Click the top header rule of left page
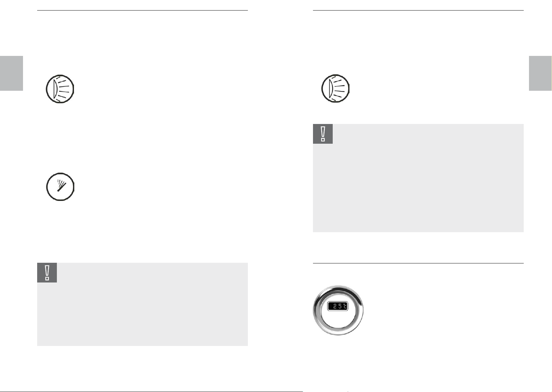 (x=142, y=10)
